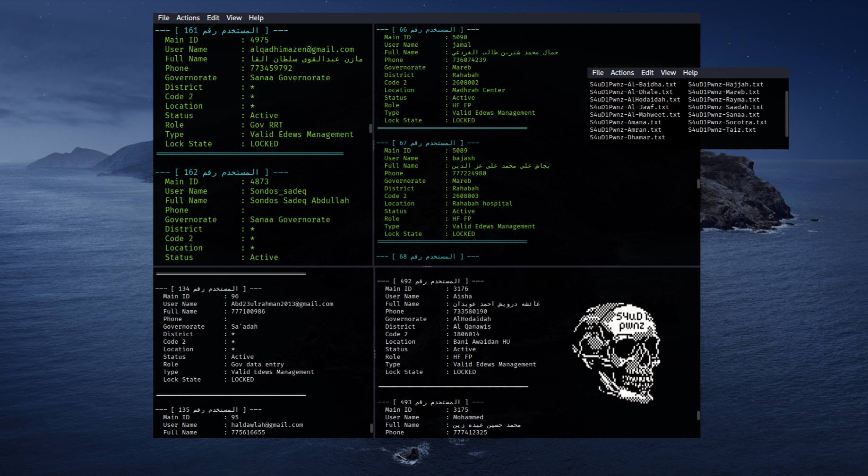868x476 pixels.
Task: Open File menu in small file-list terminal
Action: (x=598, y=73)
